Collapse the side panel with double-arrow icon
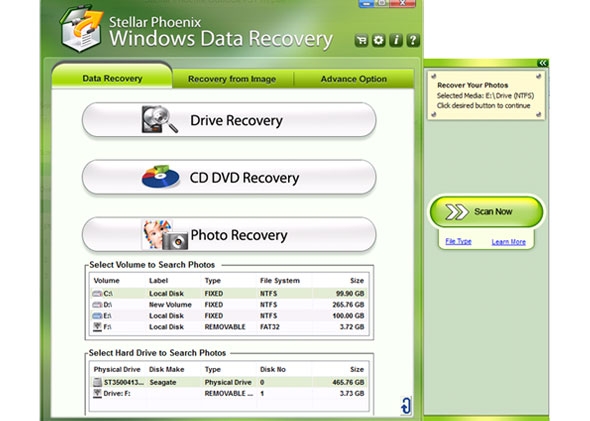Image resolution: width=590 pixels, height=421 pixels. tap(542, 63)
